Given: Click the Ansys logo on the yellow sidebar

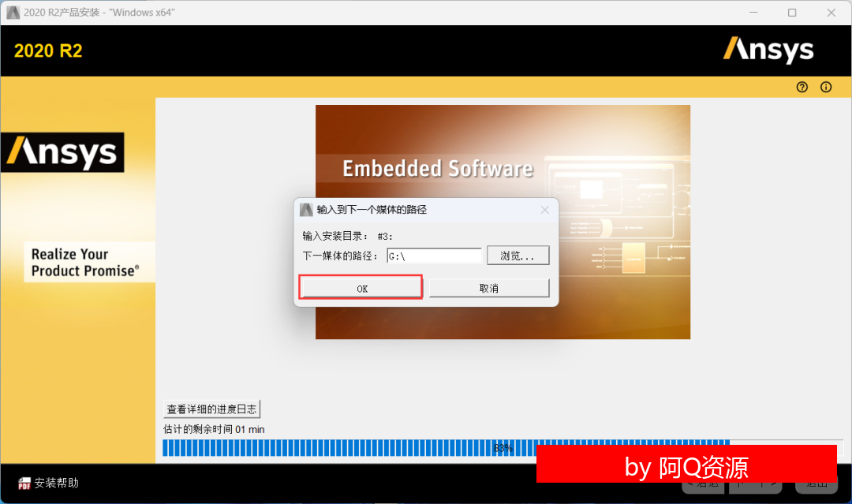Looking at the screenshot, I should pos(62,152).
